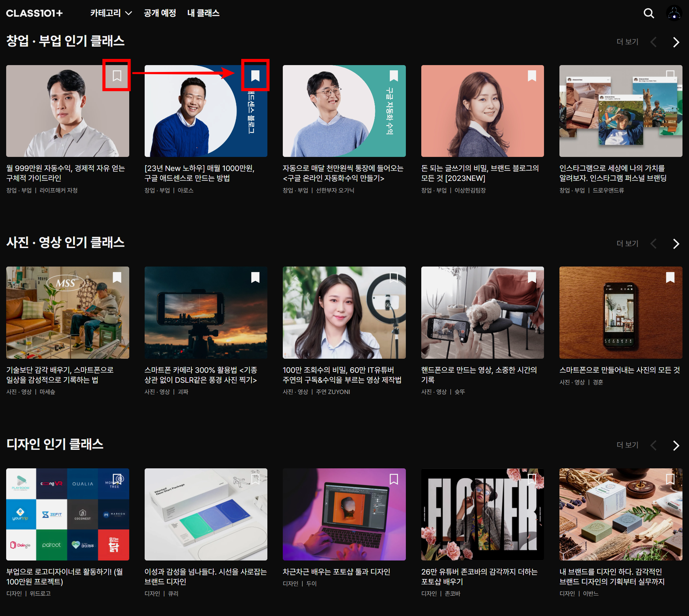Image resolution: width=689 pixels, height=616 pixels.
Task: Toggle bookmark on 브랜드 블로그 class card
Action: [x=532, y=75]
